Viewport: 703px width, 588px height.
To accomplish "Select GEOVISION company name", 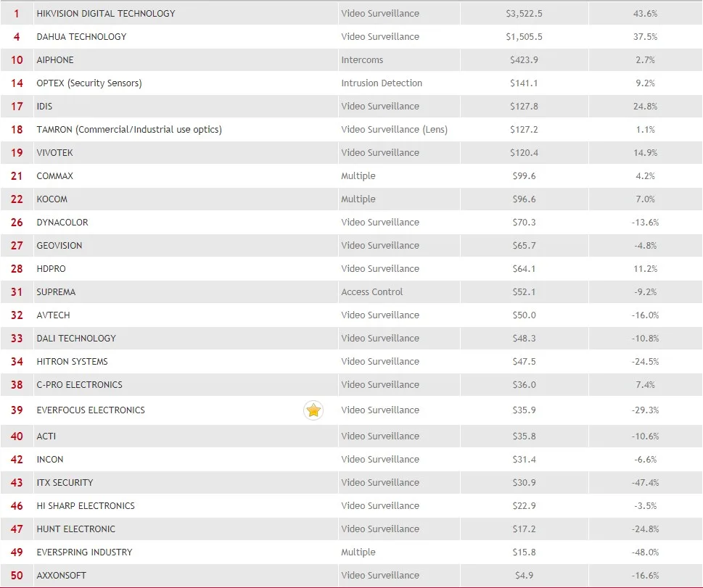I will 59,246.
